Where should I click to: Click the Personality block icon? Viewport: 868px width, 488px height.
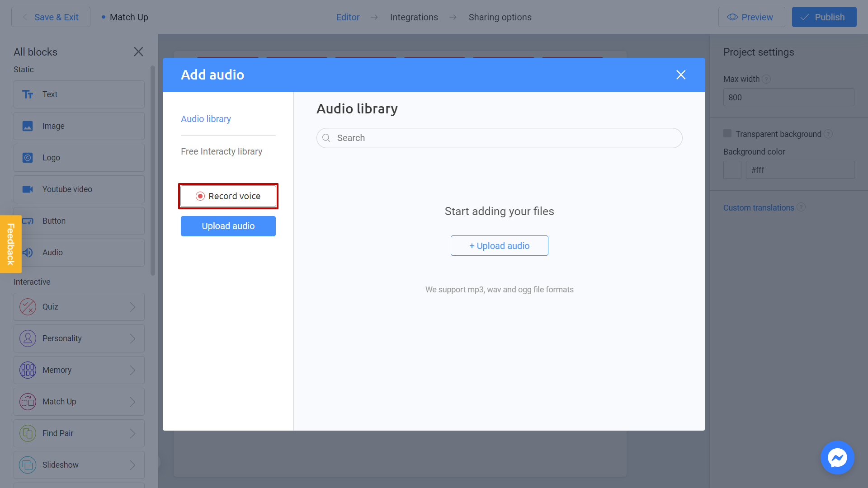[x=28, y=338]
